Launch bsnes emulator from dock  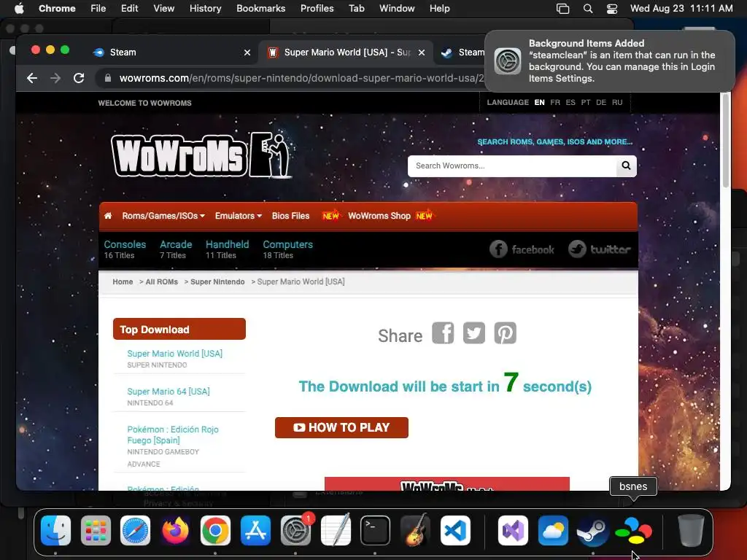pos(633,531)
